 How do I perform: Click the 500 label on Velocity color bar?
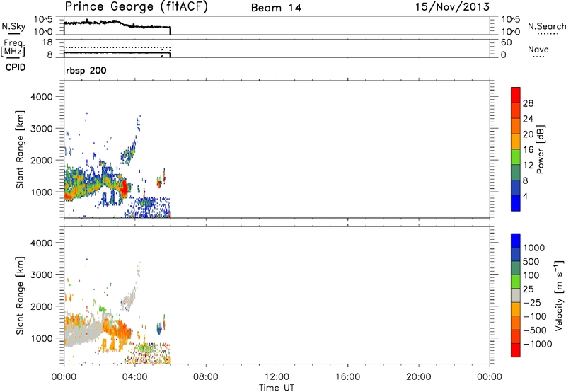(531, 261)
